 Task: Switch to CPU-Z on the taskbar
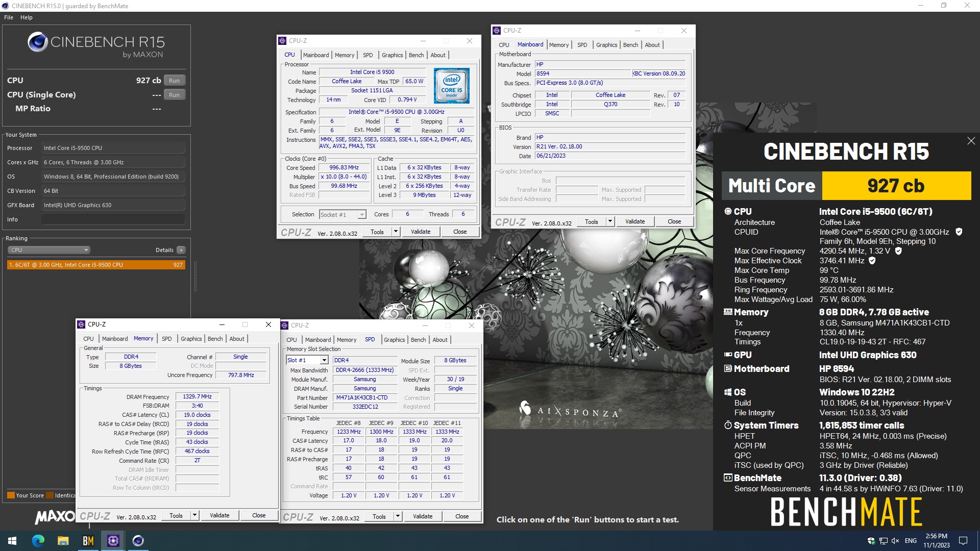click(113, 541)
